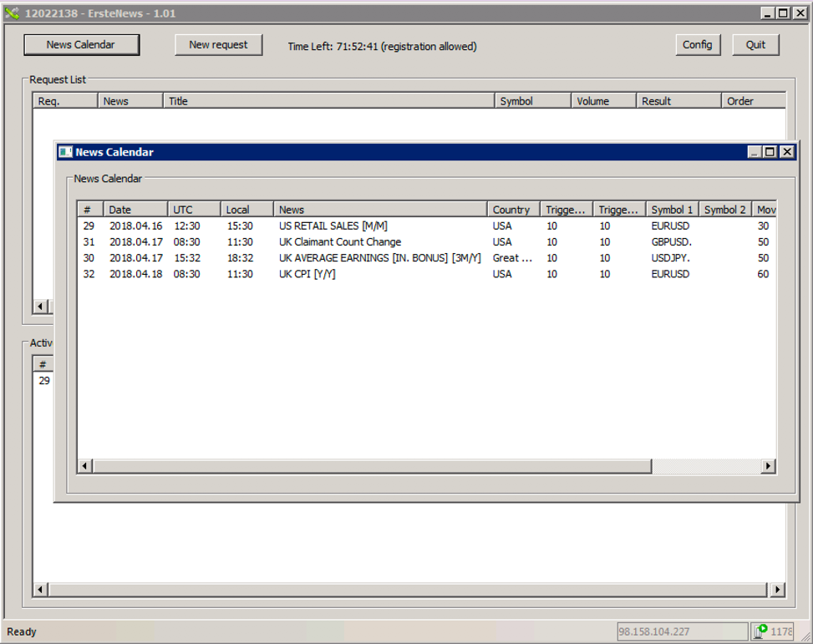Open a New request
813x644 pixels.
point(218,45)
